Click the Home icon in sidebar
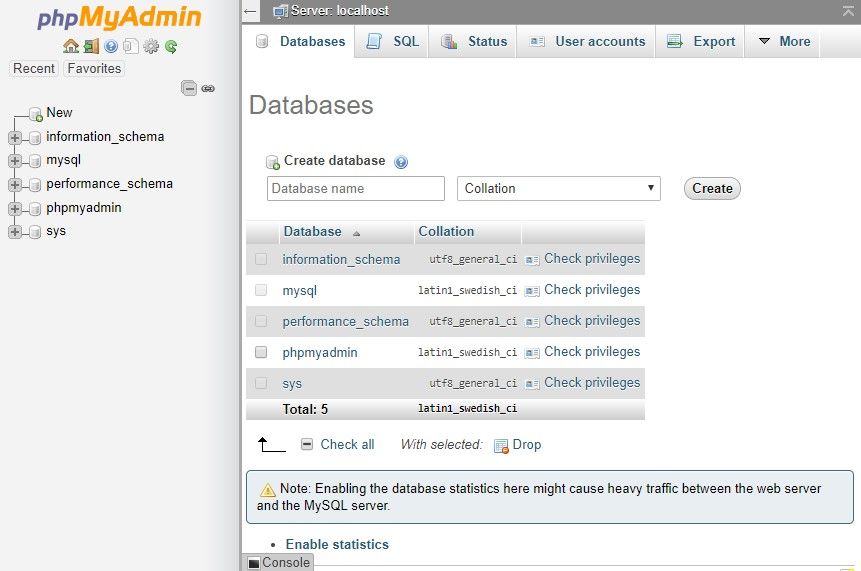861x571 pixels. tap(71, 46)
